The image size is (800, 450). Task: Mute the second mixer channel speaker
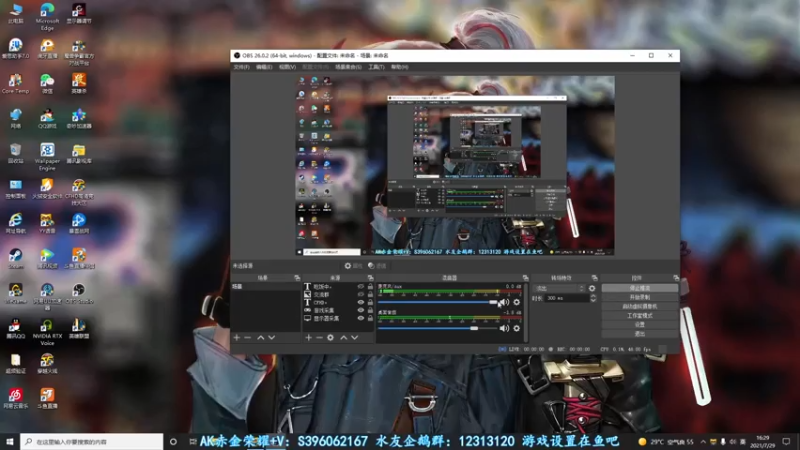[505, 329]
